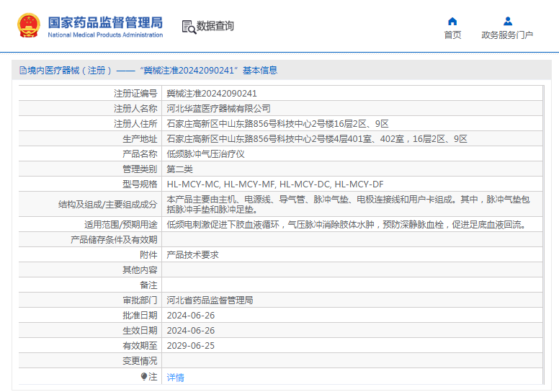The width and height of the screenshot is (559, 392).
Task: Click the 结构及组成 description text
Action: (349, 205)
